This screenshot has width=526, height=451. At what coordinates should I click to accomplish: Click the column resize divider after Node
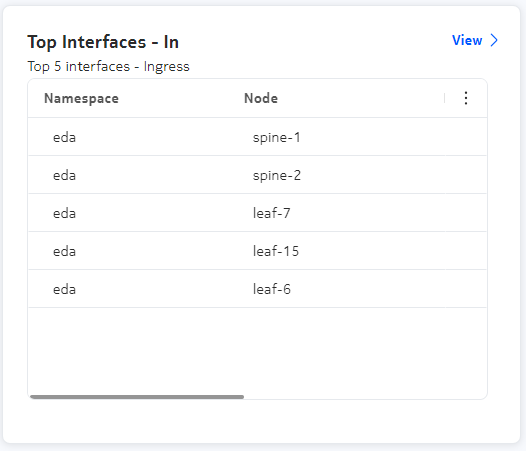[444, 98]
